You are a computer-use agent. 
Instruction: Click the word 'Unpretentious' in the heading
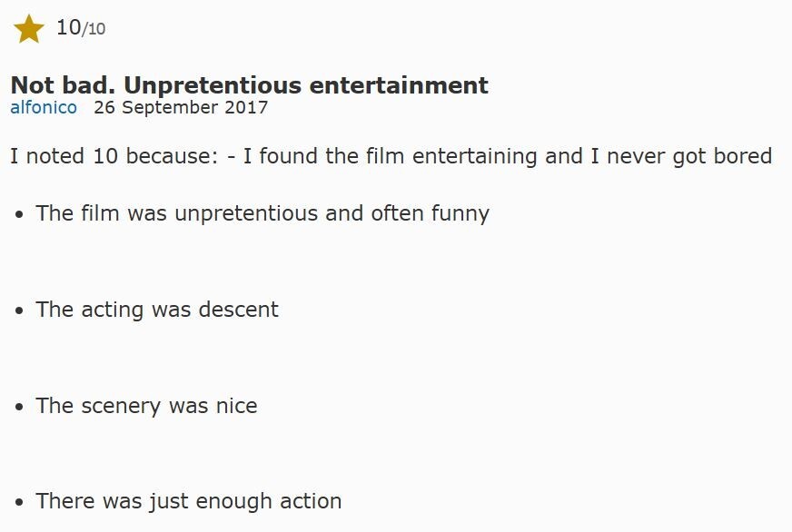[x=213, y=85]
